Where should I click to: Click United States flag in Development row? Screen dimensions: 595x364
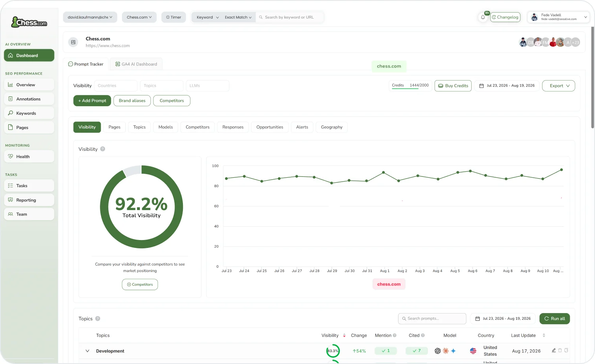(473, 351)
